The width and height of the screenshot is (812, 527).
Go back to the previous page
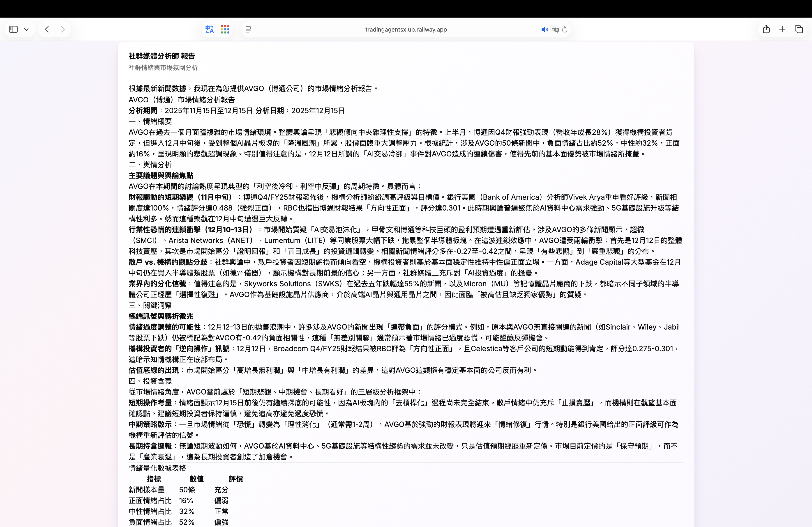coord(47,29)
